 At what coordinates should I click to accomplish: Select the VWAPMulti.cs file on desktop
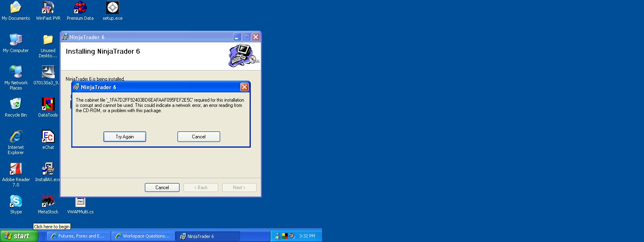coord(80,206)
